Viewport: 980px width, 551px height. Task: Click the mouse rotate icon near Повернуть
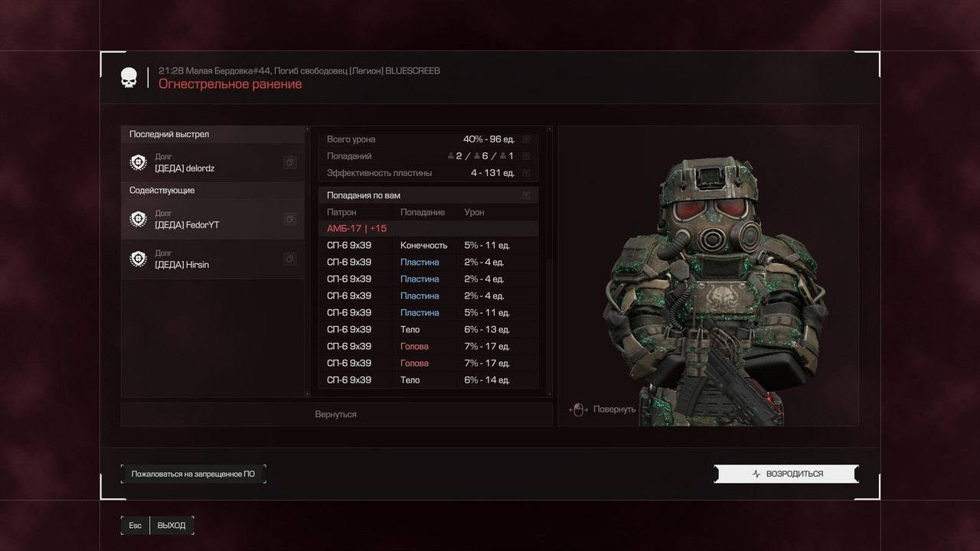(579, 409)
